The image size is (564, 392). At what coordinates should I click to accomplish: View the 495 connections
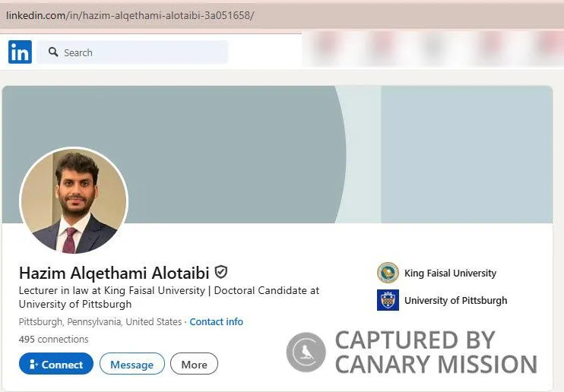(x=54, y=339)
